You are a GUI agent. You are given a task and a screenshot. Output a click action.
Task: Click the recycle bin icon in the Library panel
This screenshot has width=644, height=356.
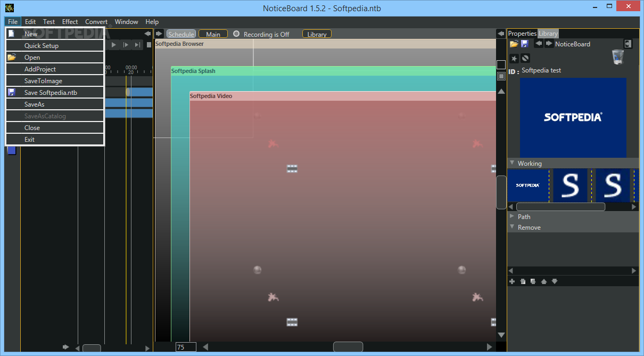tap(618, 57)
